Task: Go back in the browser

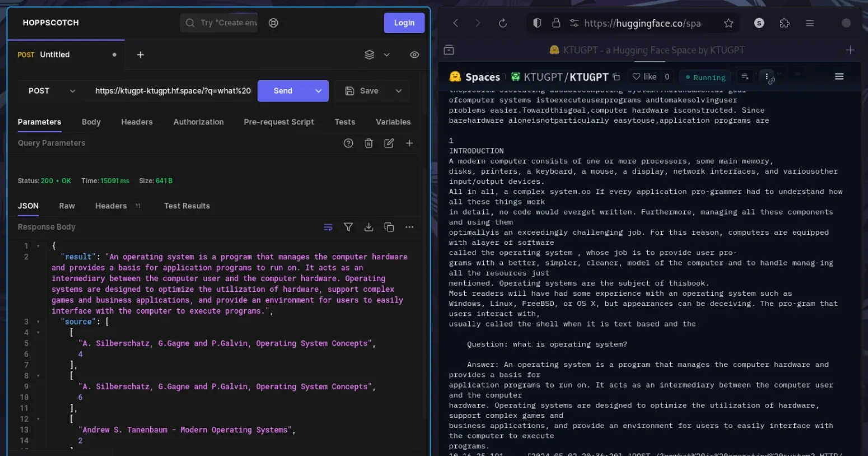Action: click(455, 23)
